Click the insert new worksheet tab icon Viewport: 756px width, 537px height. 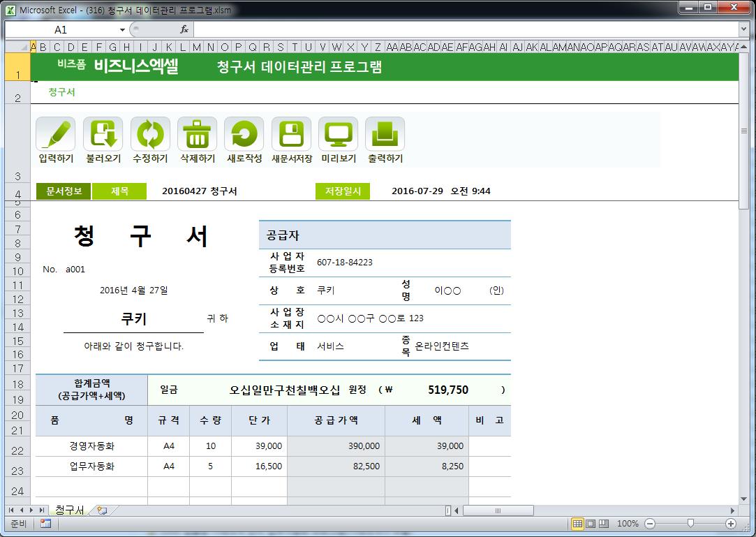tap(102, 510)
